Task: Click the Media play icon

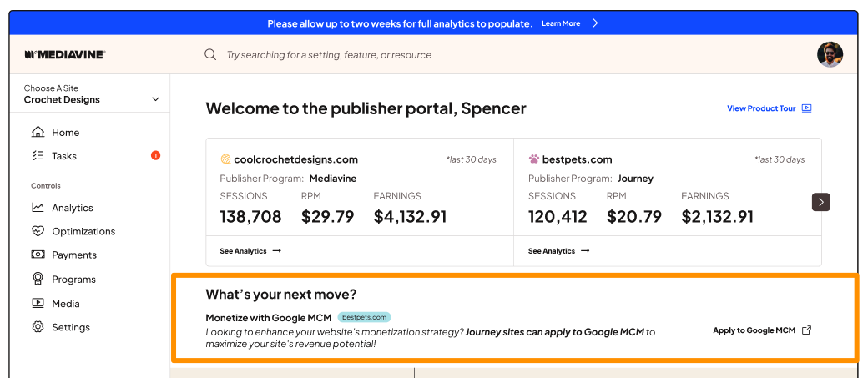Action: click(x=38, y=303)
